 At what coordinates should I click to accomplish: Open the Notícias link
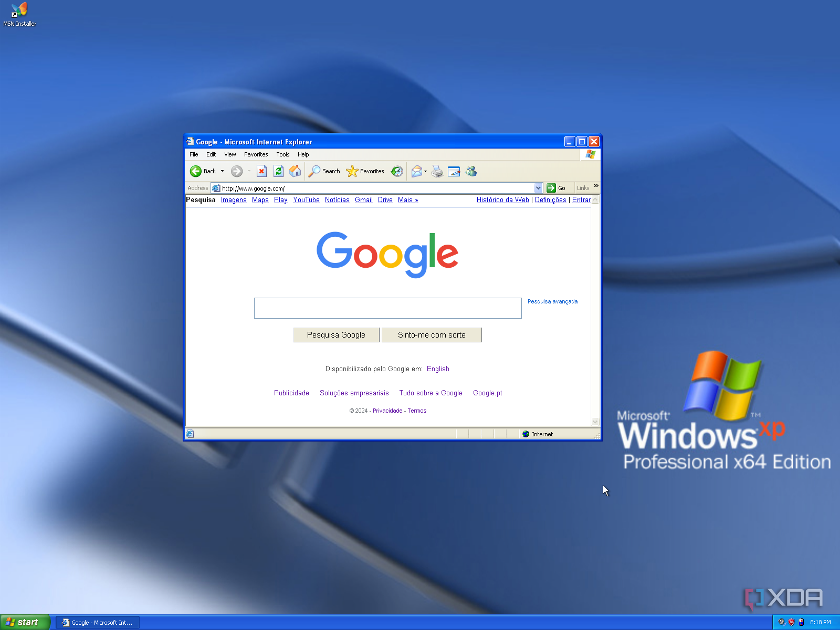coord(337,200)
